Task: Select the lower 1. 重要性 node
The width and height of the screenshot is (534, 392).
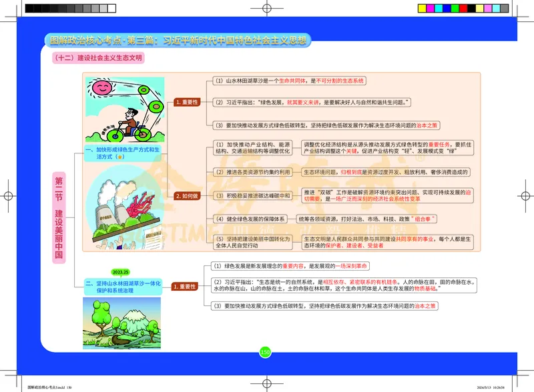Action: click(x=184, y=286)
